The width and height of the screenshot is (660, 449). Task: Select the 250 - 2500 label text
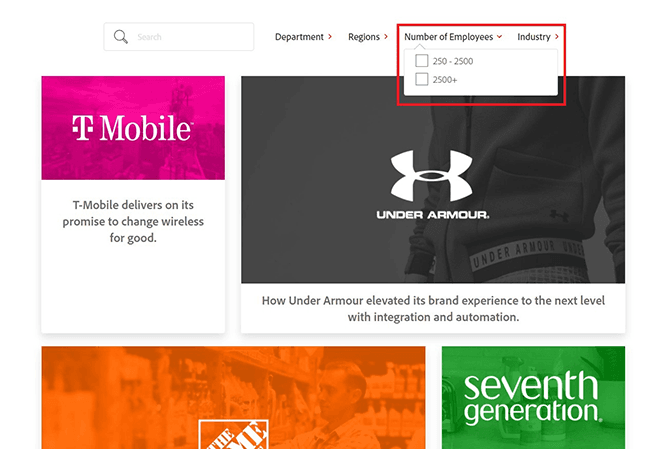pyautogui.click(x=453, y=61)
